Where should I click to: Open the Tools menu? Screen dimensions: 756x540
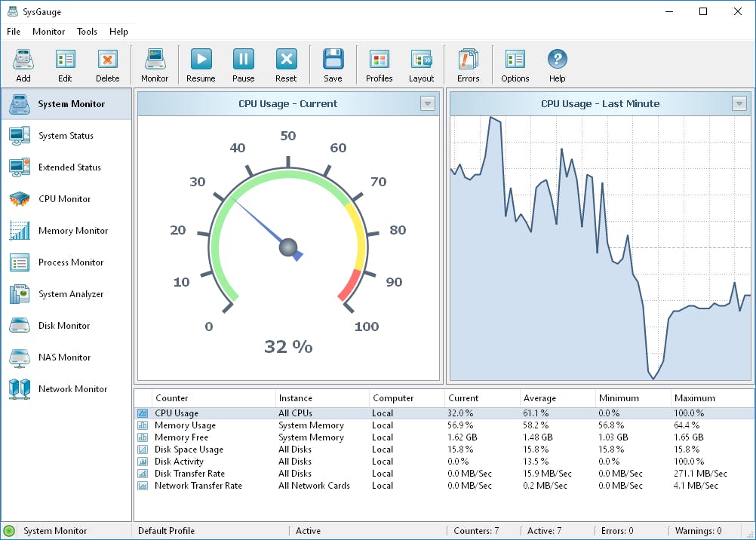click(x=87, y=32)
